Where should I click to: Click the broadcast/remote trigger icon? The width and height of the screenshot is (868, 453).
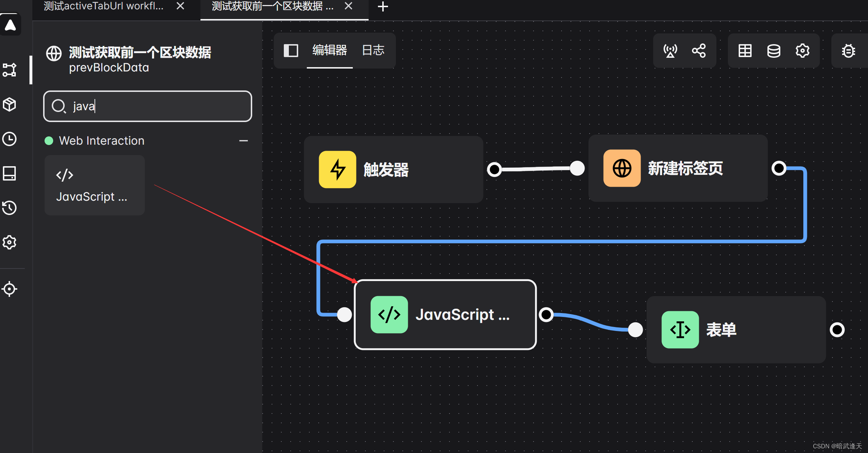[x=670, y=51]
